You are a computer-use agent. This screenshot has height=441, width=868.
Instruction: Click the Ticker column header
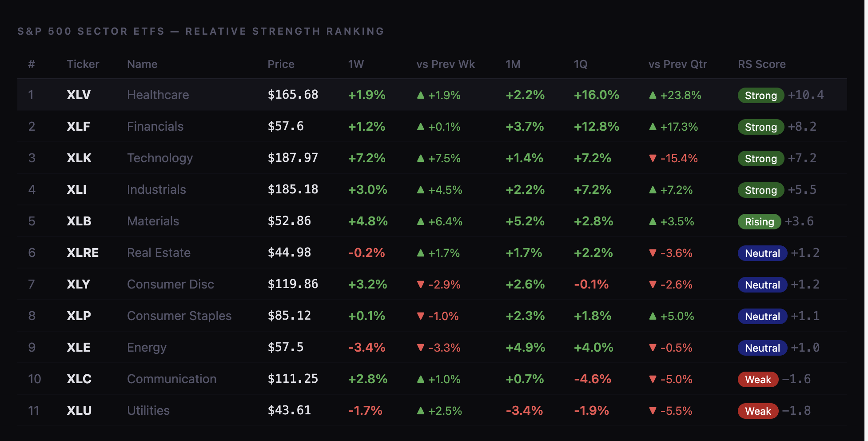(83, 64)
